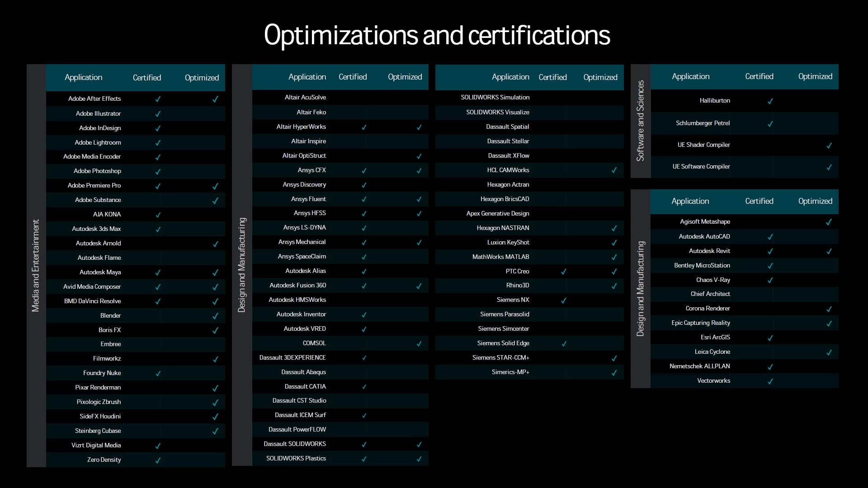Click the Certified checkmark for Vectorworks
Image resolution: width=868 pixels, height=488 pixels.
(770, 381)
